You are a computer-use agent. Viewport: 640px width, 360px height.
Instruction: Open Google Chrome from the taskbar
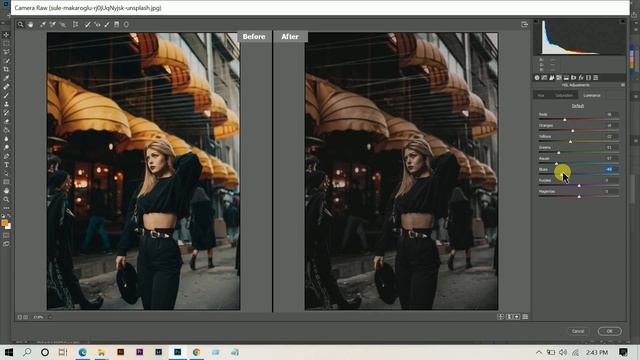[x=196, y=352]
